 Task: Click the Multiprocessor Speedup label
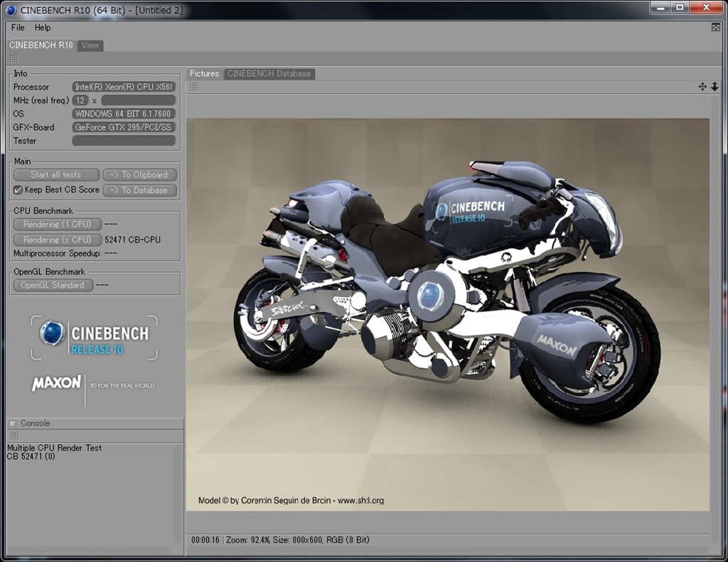[57, 253]
